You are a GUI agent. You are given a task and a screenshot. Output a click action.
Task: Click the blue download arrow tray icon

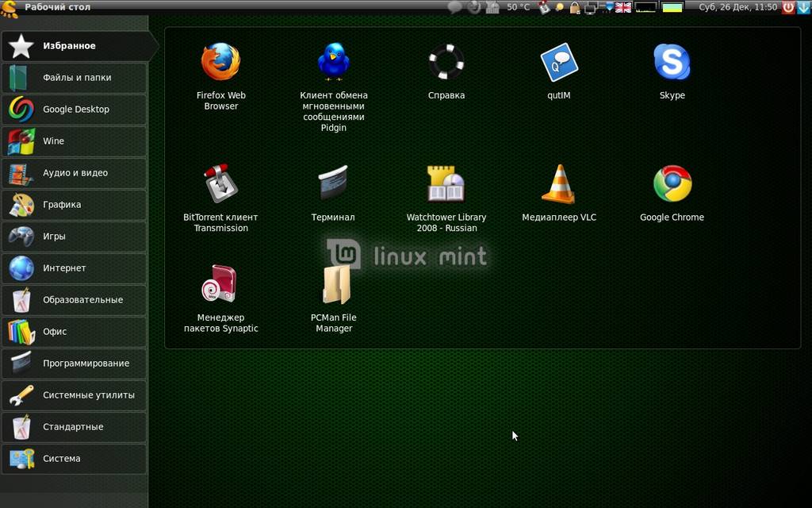(804, 7)
